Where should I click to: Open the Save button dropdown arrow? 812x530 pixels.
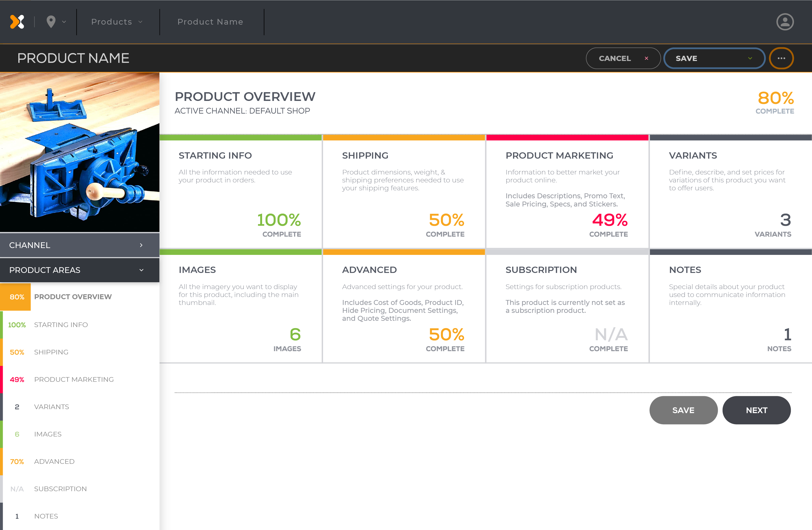[x=750, y=59]
